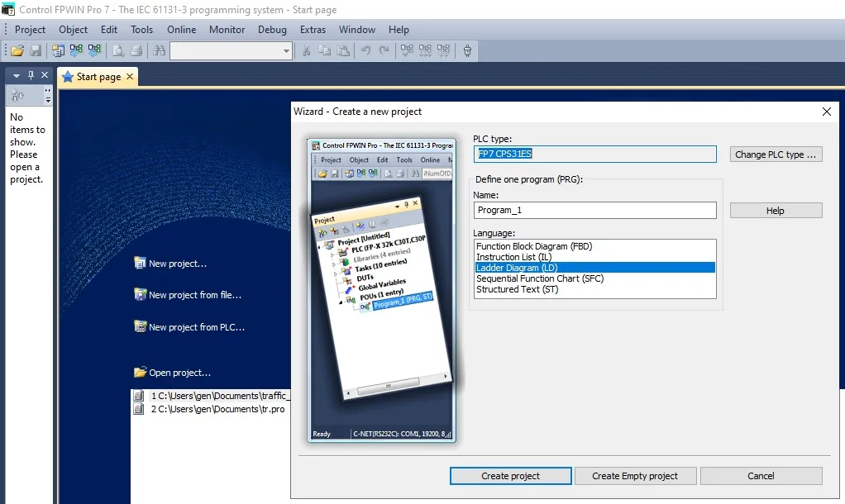Screen dimensions: 845x504
Task: Open the Extras menu
Action: (313, 30)
